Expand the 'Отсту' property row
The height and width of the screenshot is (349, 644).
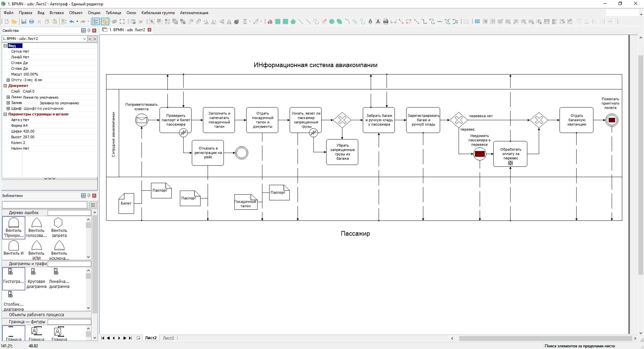pyautogui.click(x=8, y=80)
